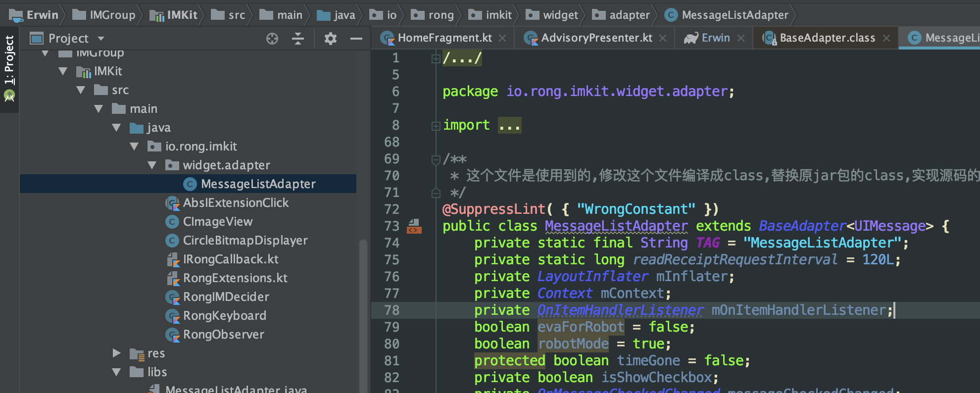Click the locate/scroll-from-source target icon
This screenshot has width=980, height=393.
click(x=272, y=39)
